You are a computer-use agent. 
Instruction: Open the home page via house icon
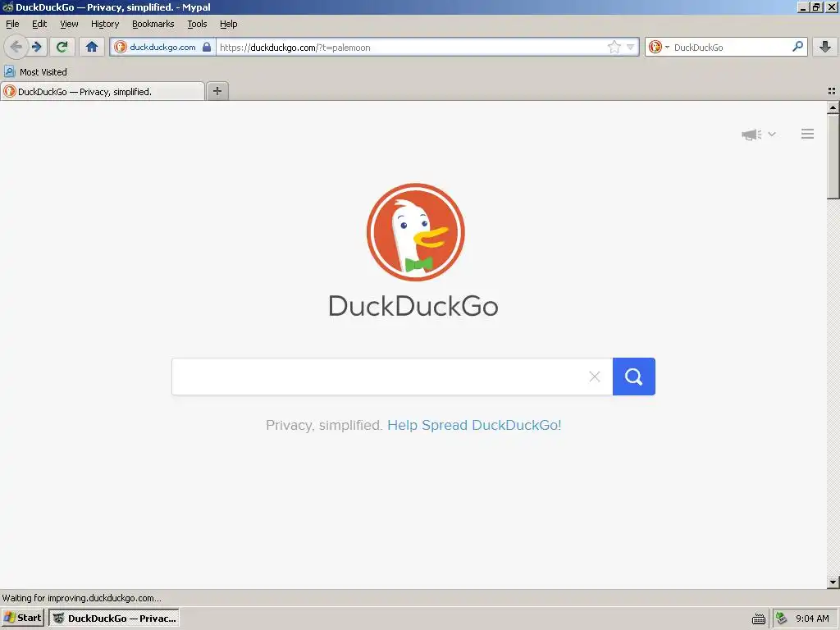pyautogui.click(x=92, y=47)
